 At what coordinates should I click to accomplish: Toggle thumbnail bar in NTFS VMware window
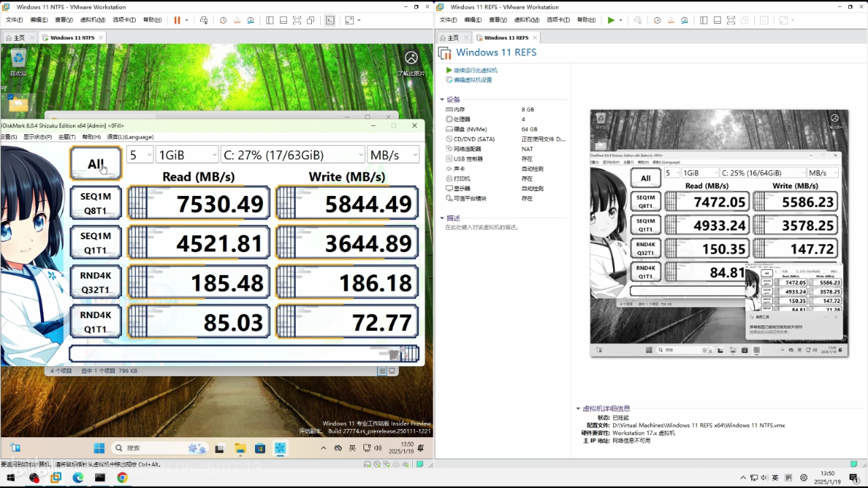(x=283, y=20)
